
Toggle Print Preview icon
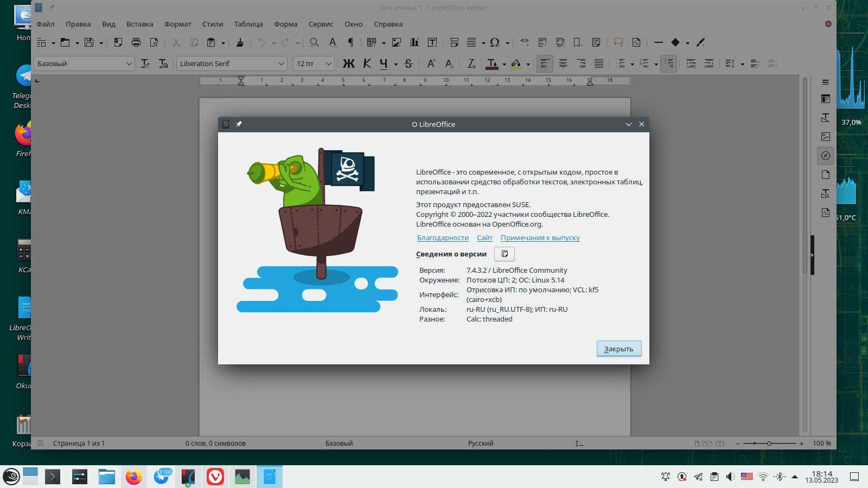(154, 42)
